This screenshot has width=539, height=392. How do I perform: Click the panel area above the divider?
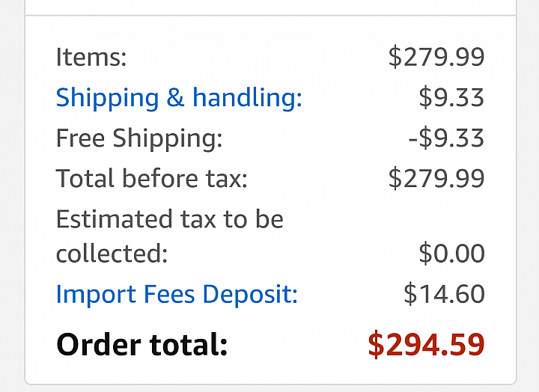[270, 7]
